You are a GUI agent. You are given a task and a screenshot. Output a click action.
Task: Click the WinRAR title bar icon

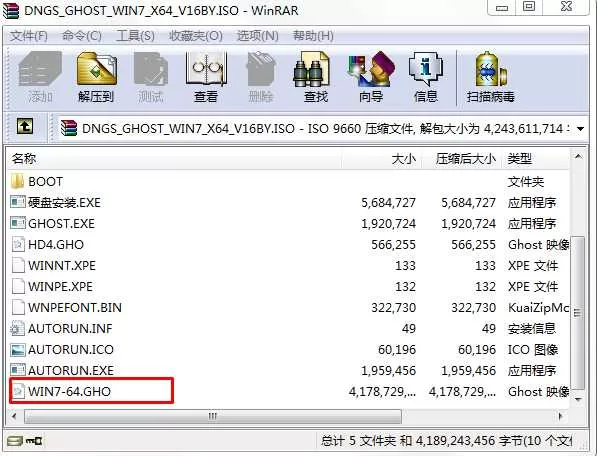tap(11, 10)
